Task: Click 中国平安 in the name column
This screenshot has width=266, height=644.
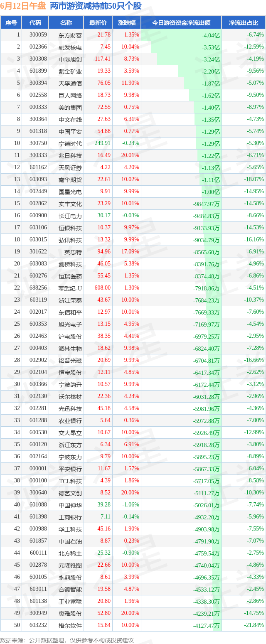Action: 70,132
